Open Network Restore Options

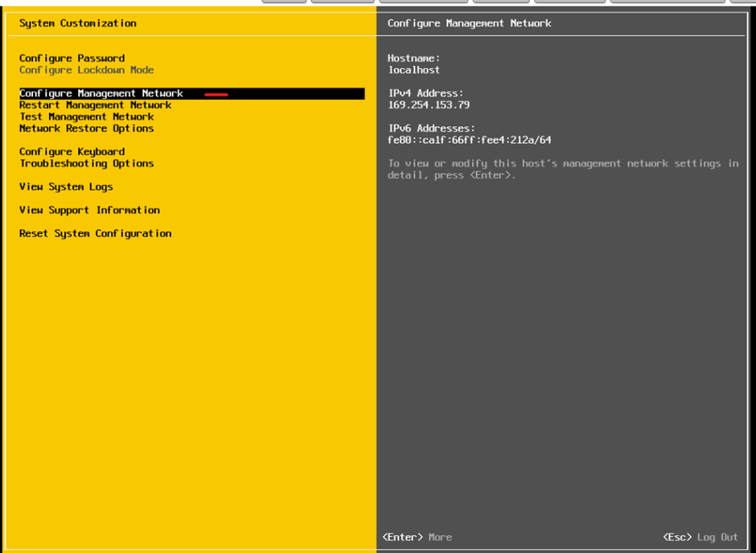(86, 128)
